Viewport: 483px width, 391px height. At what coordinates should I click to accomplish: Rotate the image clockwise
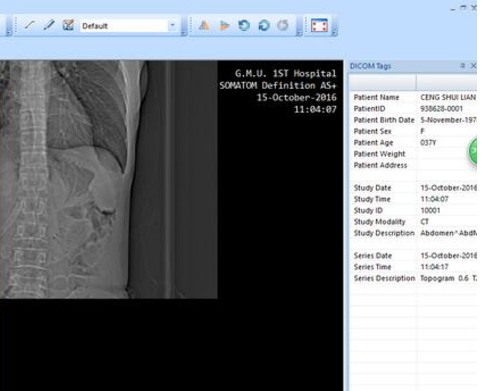point(264,25)
